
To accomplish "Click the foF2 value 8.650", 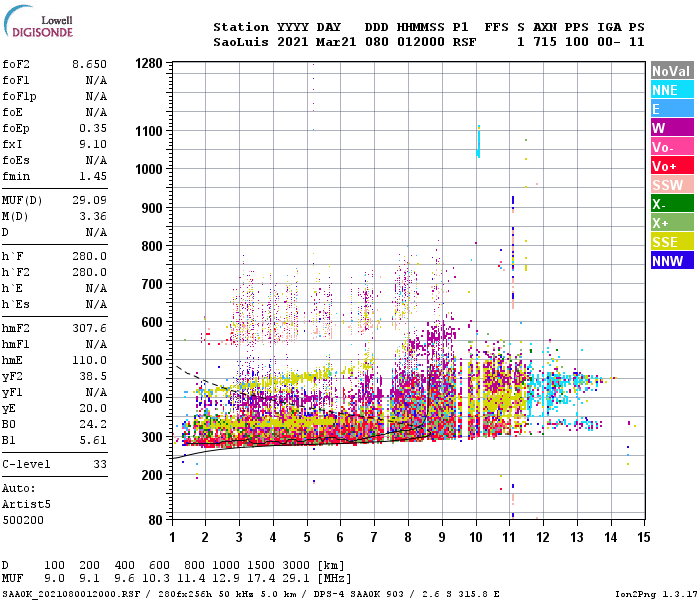I will pos(89,64).
